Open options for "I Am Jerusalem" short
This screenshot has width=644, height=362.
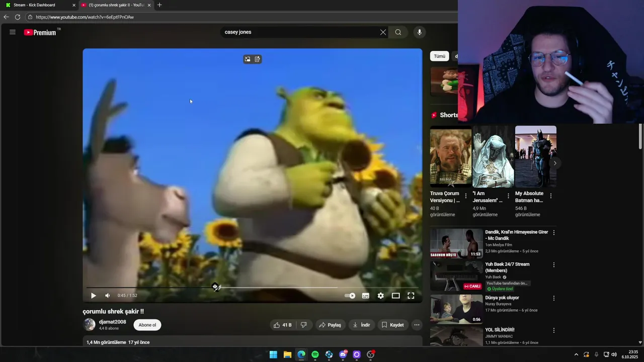click(508, 196)
